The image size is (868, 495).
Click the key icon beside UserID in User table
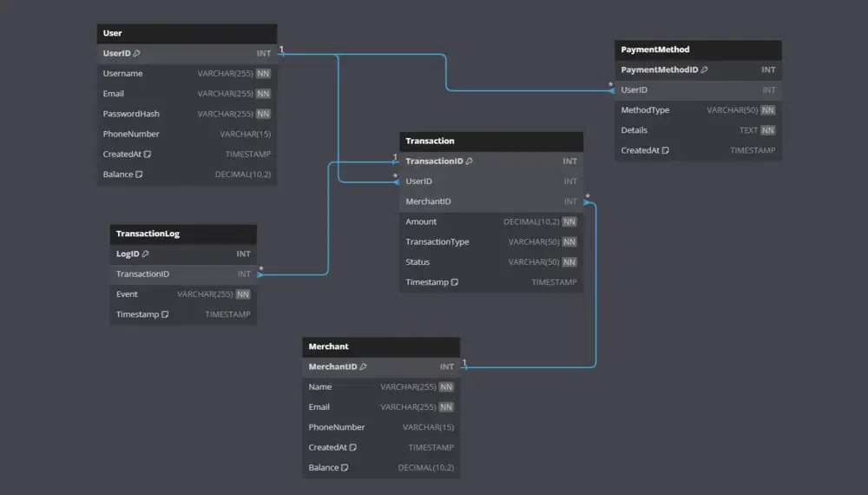[137, 54]
